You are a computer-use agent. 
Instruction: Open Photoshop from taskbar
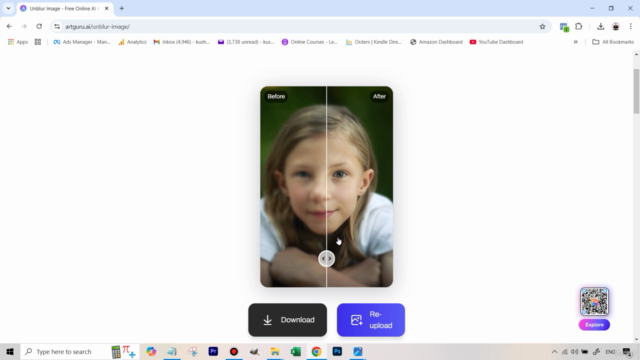click(337, 351)
